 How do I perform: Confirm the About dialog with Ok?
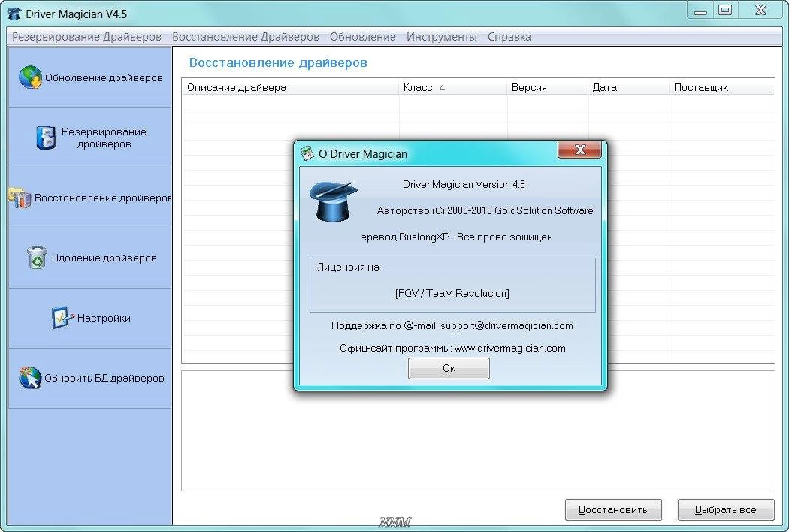(x=449, y=368)
